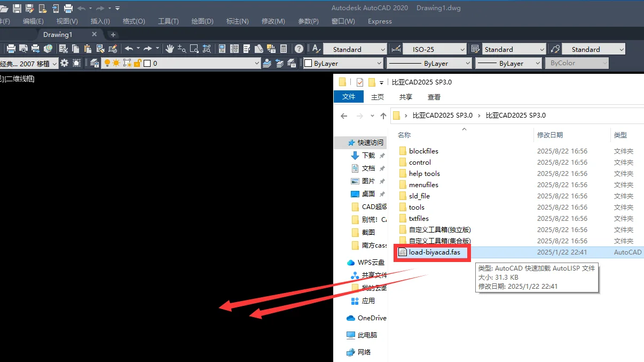Open the Express menu
Screen dimensions: 644x362
[x=380, y=21]
